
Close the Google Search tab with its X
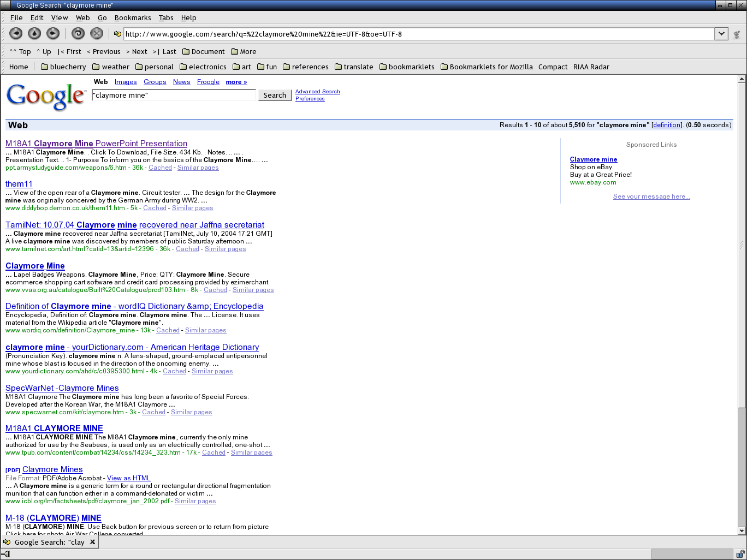tap(93, 542)
